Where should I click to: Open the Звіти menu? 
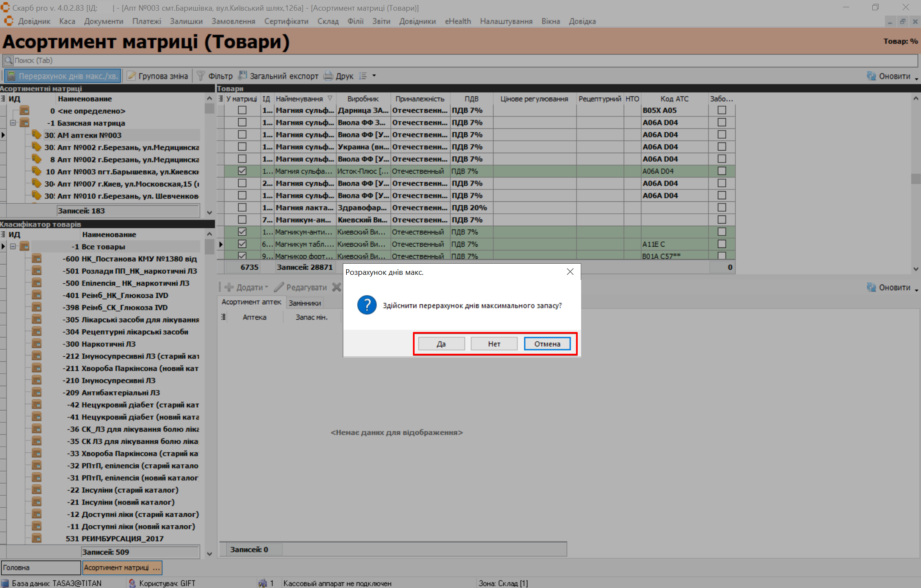click(x=381, y=21)
